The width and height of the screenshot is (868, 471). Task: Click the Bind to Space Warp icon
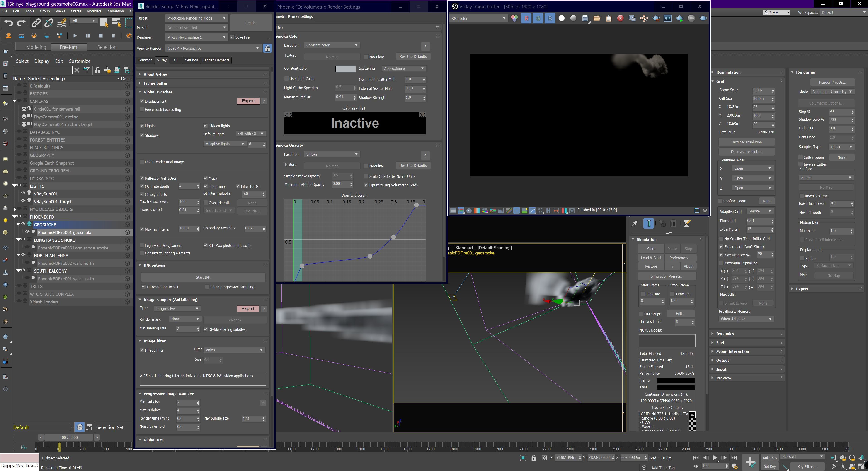[62, 23]
